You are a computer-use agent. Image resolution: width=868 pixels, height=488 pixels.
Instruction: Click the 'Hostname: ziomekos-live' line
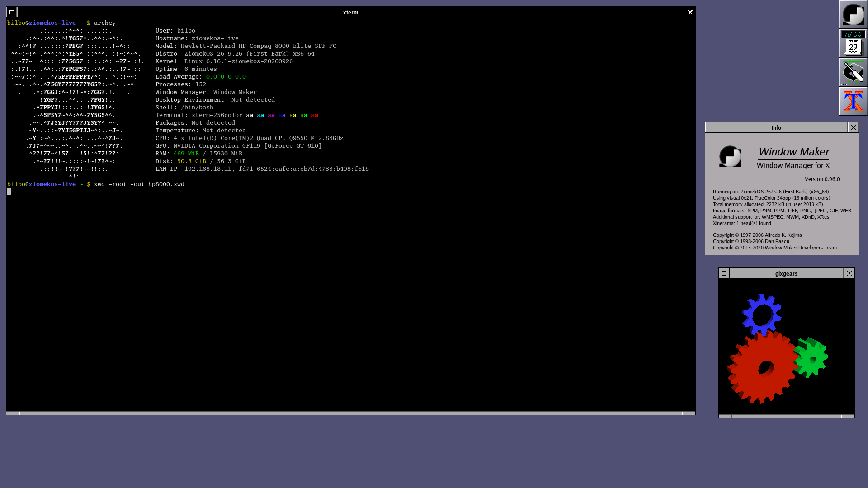point(197,38)
